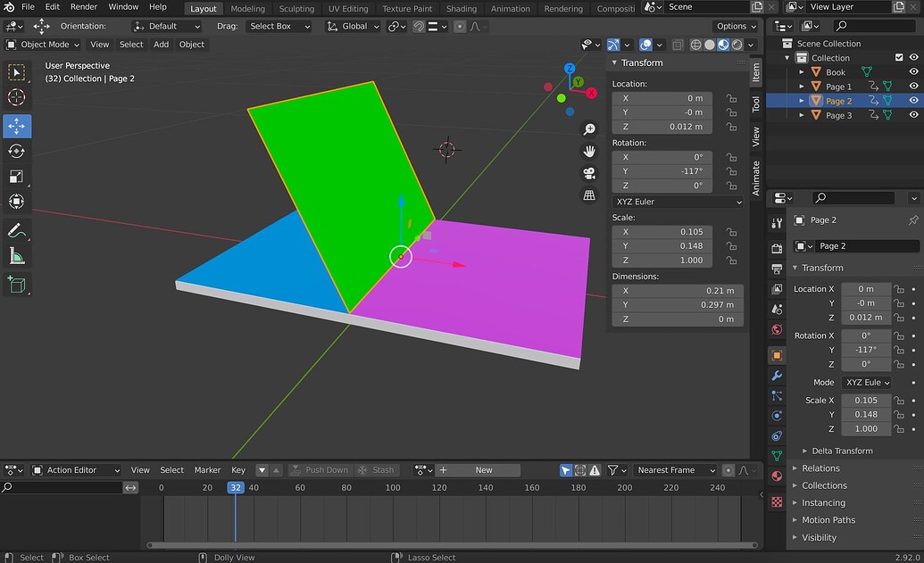The width and height of the screenshot is (924, 563).
Task: Open the Render properties camera tab
Action: 776,248
